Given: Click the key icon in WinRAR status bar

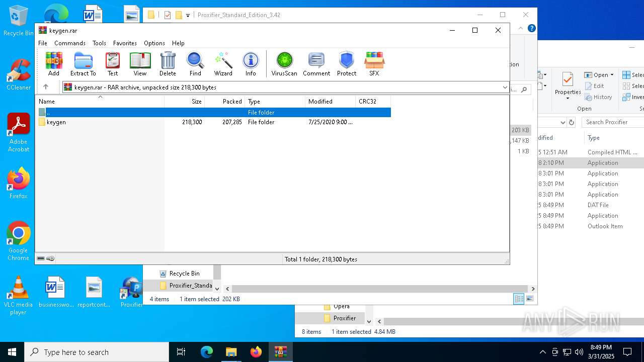Looking at the screenshot, I should click(50, 259).
